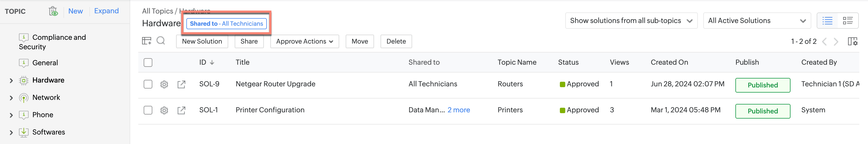Viewport: 868px width, 144px height.
Task: Open the Approve Actions menu
Action: (304, 41)
